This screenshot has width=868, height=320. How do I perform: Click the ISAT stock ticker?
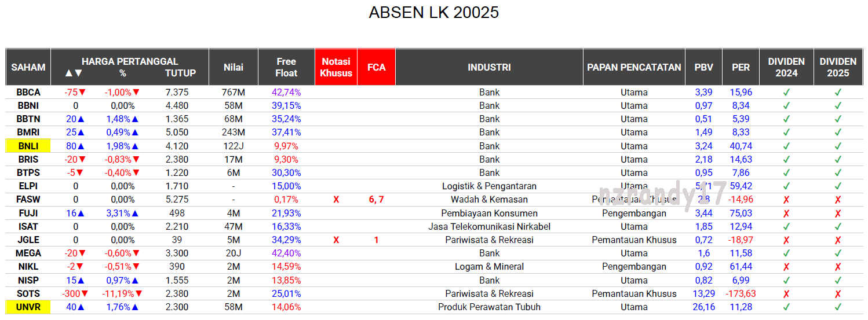click(x=28, y=227)
